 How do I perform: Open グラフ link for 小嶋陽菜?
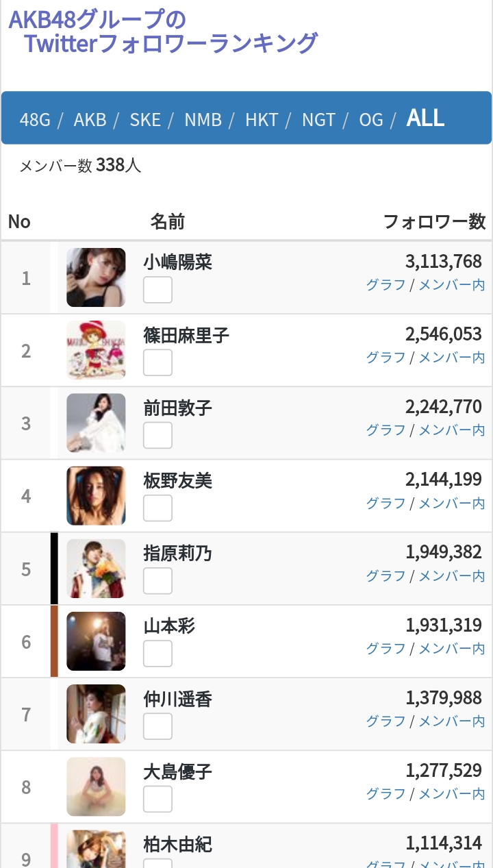pyautogui.click(x=386, y=285)
